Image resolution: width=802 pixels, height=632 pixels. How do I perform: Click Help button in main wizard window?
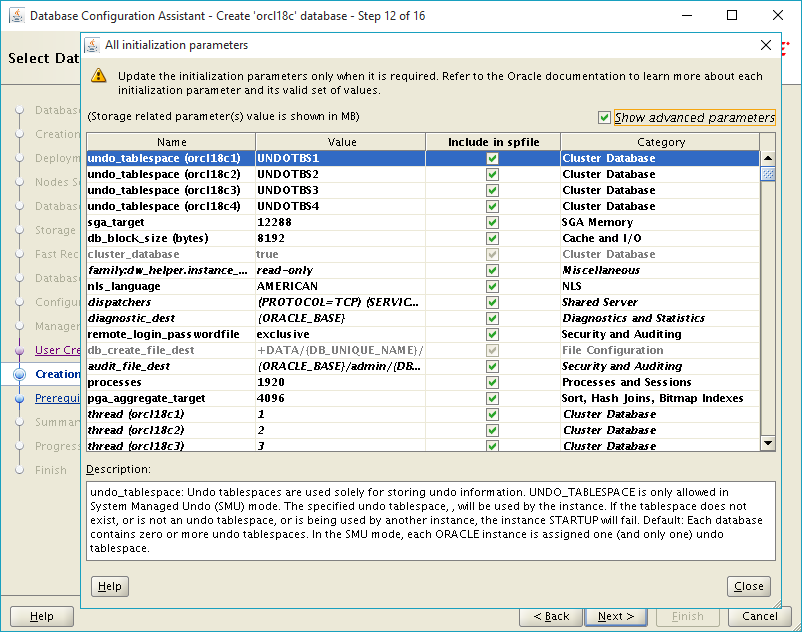click(41, 617)
